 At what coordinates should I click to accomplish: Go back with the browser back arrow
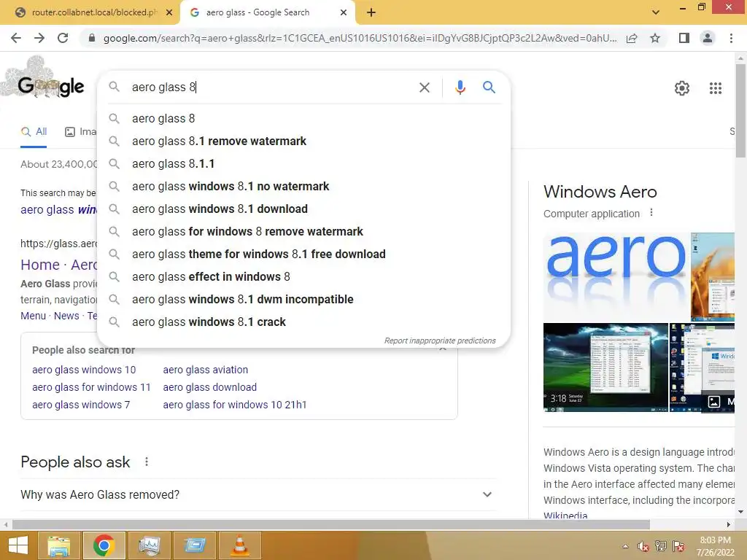[16, 38]
